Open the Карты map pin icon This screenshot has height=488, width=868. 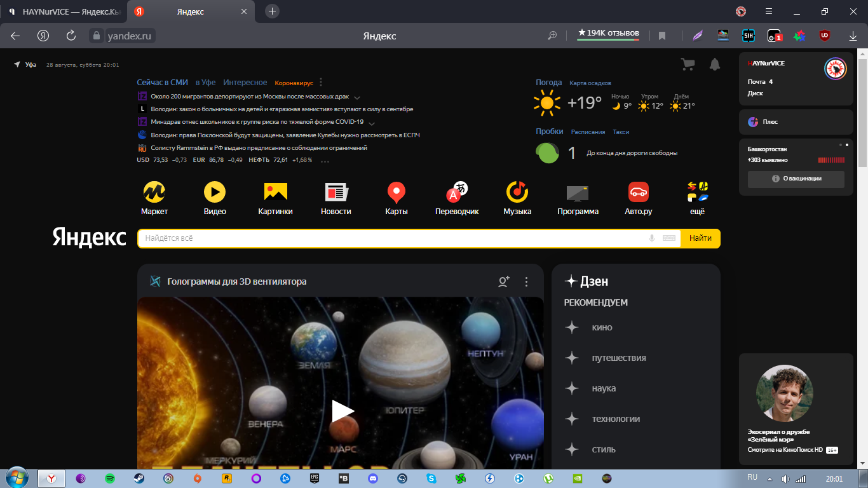pyautogui.click(x=397, y=193)
